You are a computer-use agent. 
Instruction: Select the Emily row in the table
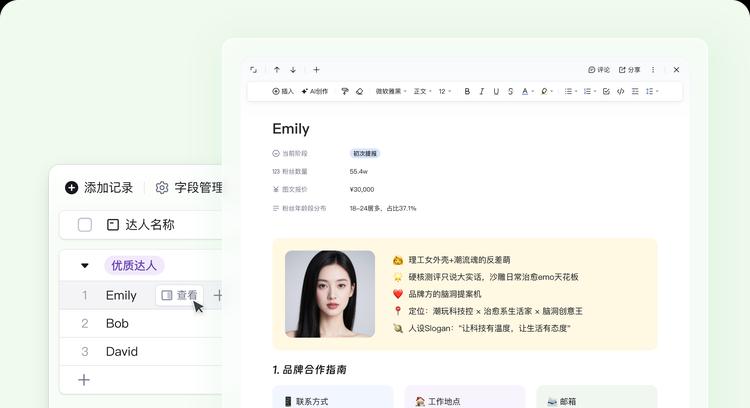point(141,296)
